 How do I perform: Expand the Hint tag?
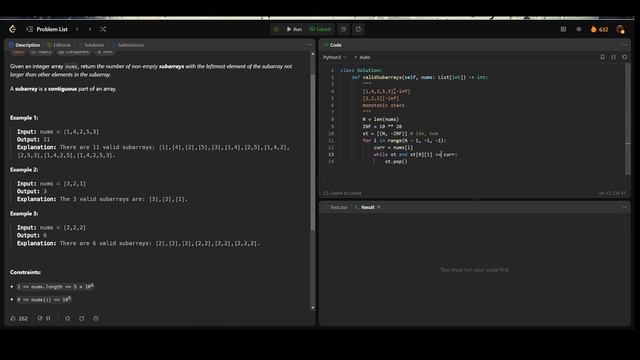104,52
